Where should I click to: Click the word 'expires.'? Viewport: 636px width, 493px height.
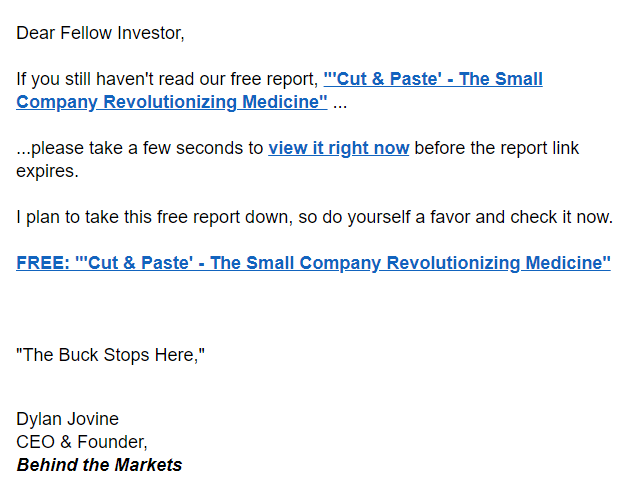click(47, 171)
